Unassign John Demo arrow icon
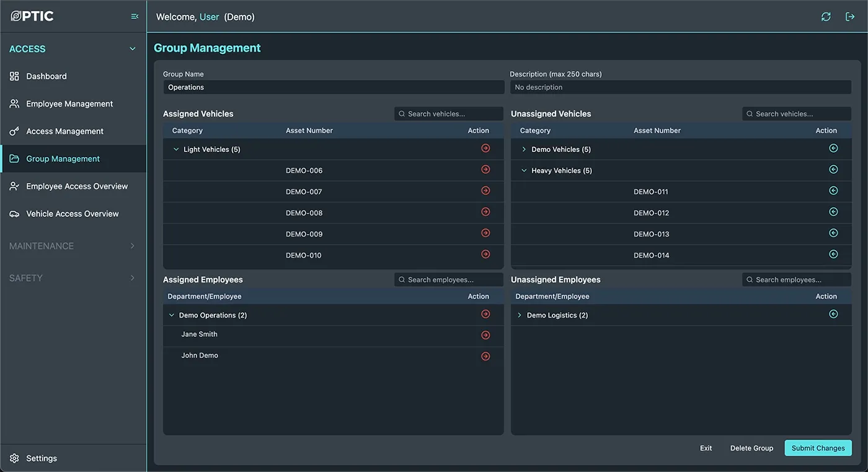This screenshot has height=472, width=868. pos(485,356)
